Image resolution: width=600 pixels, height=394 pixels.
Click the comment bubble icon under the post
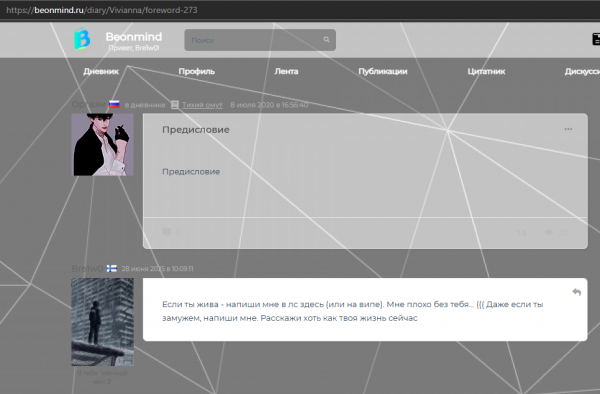[x=166, y=232]
